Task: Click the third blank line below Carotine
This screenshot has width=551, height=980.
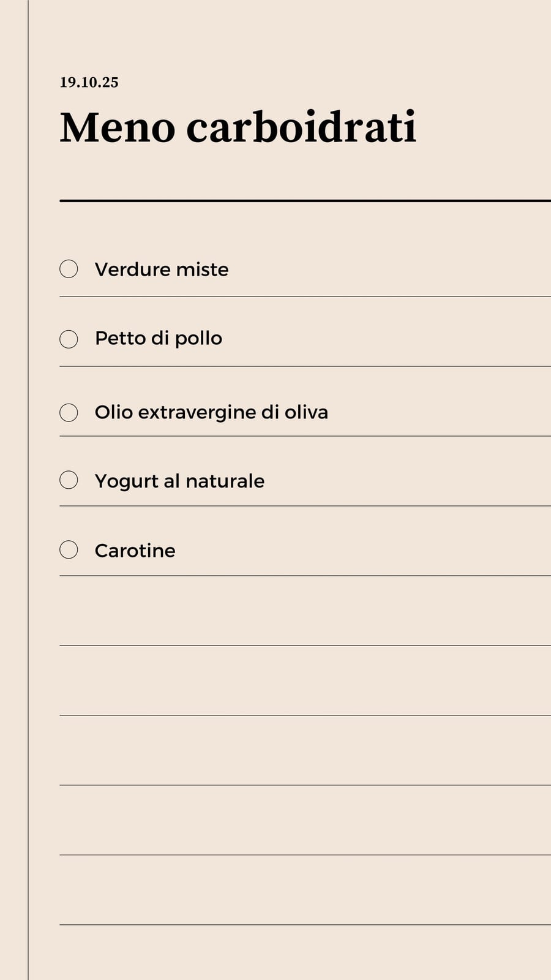Action: click(x=305, y=750)
